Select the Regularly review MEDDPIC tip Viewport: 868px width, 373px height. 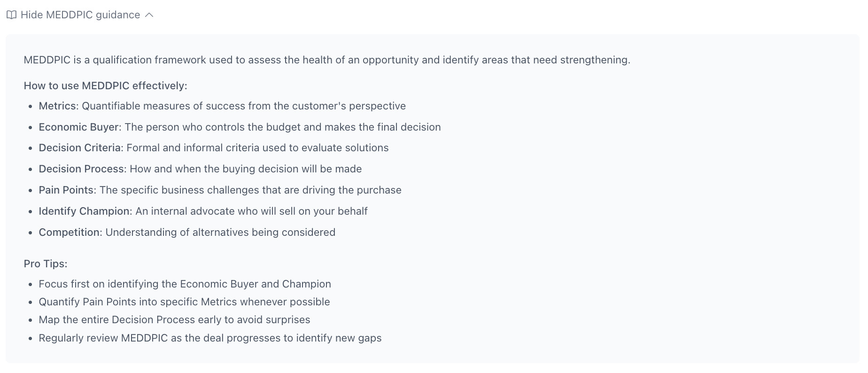pyautogui.click(x=210, y=337)
